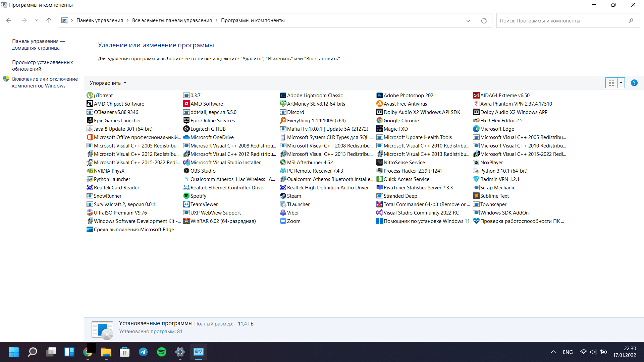Navigate back with the back arrow
This screenshot has height=362, width=644.
point(9,20)
